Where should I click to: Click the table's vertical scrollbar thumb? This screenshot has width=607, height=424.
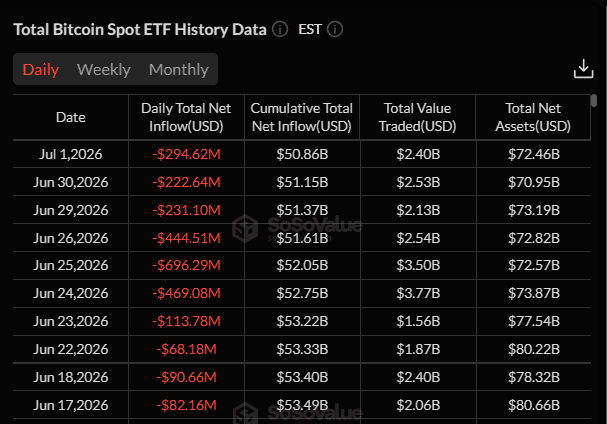pos(594,100)
